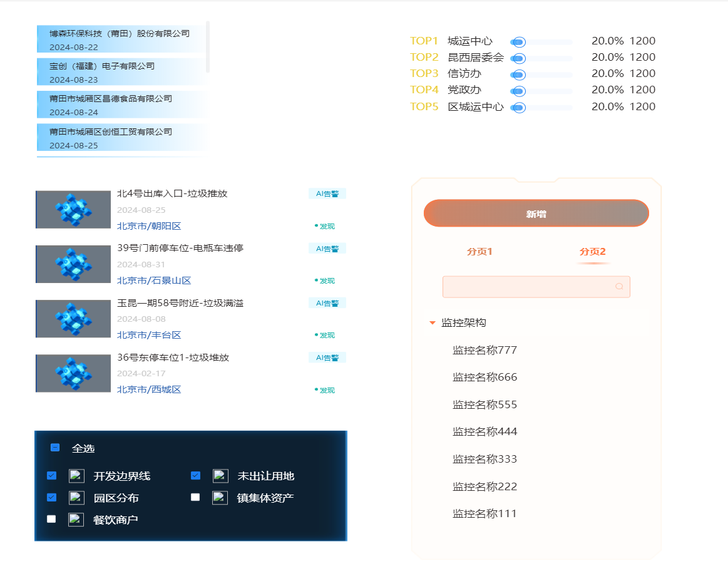
Task: Collapse the 监控架构 tree node
Action: click(432, 323)
